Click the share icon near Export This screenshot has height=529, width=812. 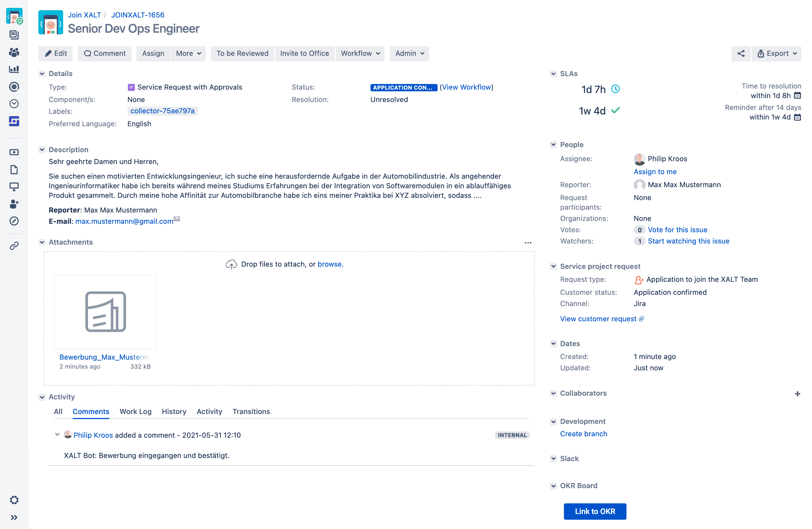[741, 54]
